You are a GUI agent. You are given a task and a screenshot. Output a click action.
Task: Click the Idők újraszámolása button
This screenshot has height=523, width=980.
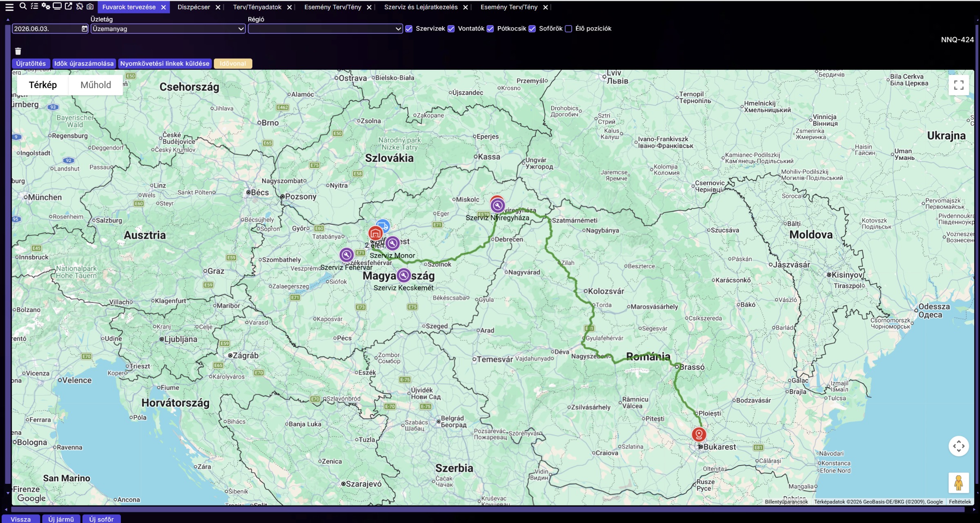click(84, 63)
